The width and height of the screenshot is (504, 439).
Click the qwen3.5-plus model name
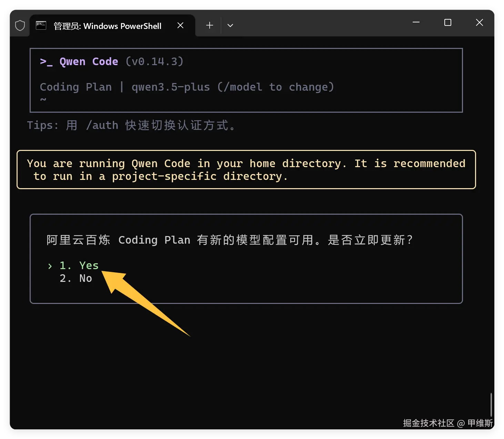coord(171,87)
